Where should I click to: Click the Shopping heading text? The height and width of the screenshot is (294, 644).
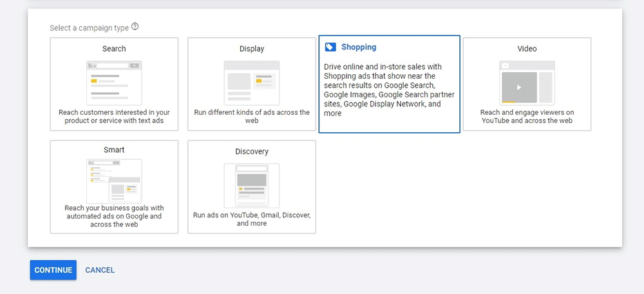tap(359, 47)
